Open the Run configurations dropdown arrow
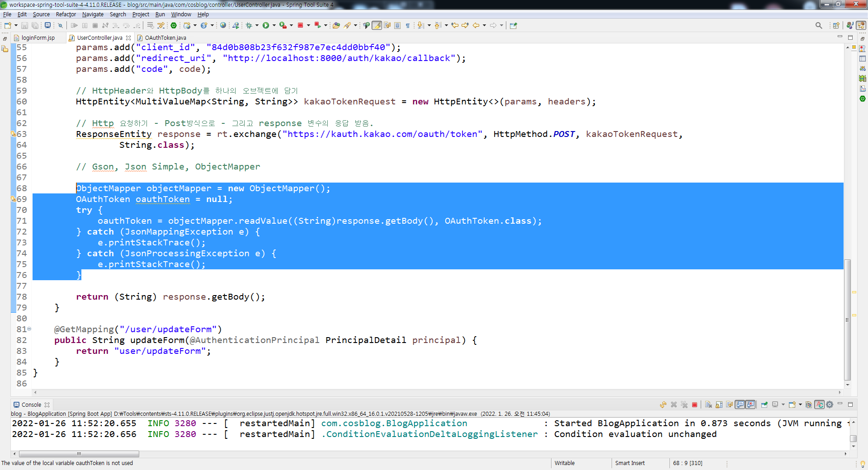 (274, 25)
